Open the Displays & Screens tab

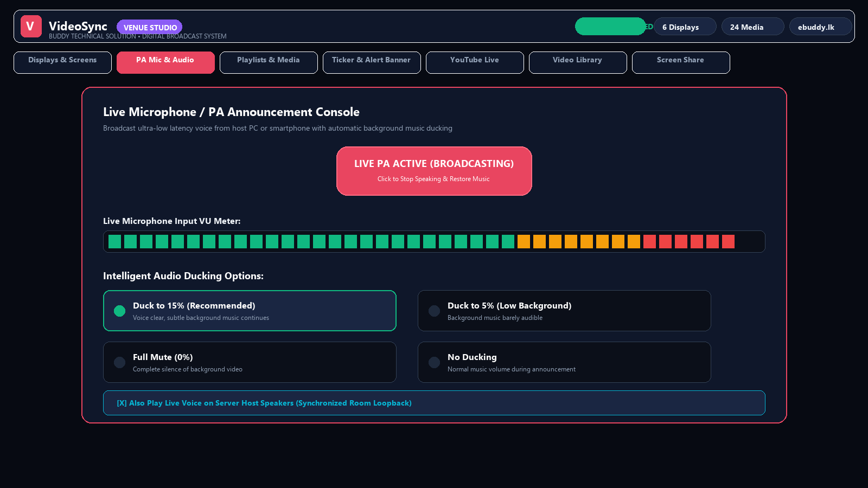click(x=62, y=62)
